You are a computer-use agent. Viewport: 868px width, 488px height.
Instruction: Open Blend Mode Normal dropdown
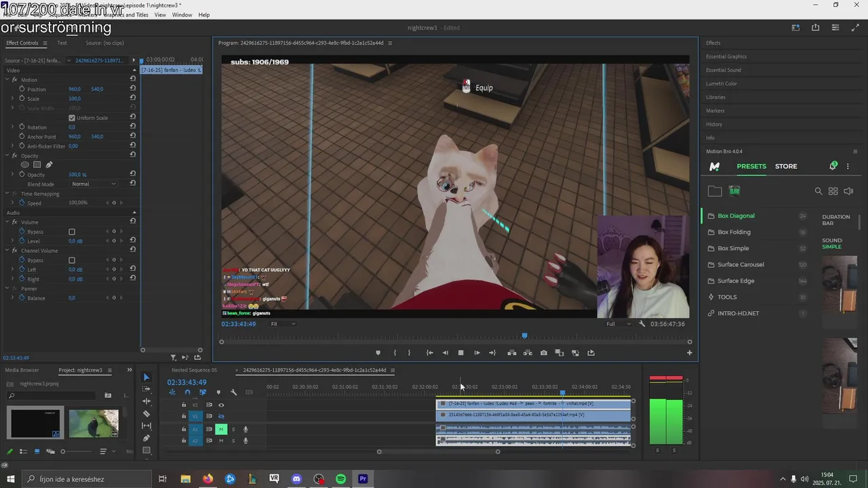click(x=94, y=184)
